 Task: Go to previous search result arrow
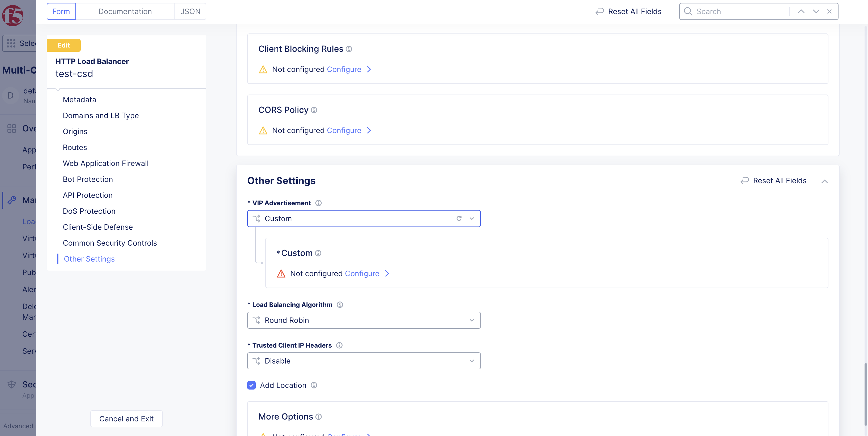click(x=801, y=11)
